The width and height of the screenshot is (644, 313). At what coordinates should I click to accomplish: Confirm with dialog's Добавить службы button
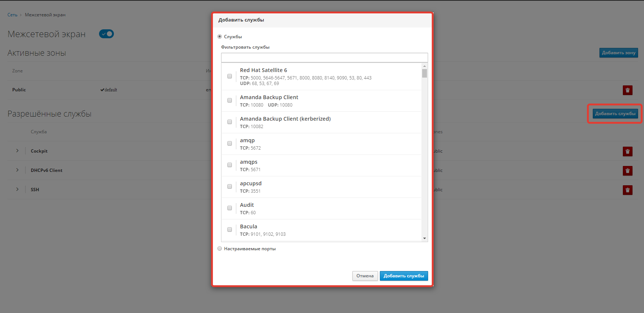(404, 276)
